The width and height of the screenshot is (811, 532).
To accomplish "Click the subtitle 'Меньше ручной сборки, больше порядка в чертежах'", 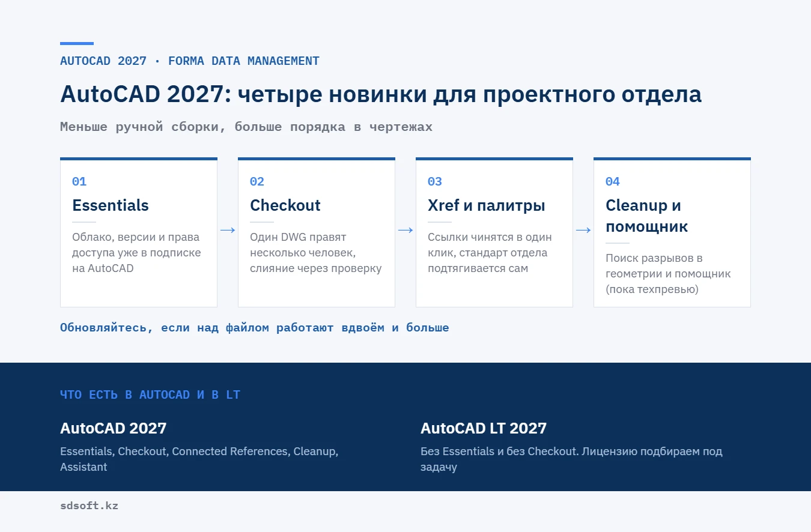I will (x=246, y=127).
